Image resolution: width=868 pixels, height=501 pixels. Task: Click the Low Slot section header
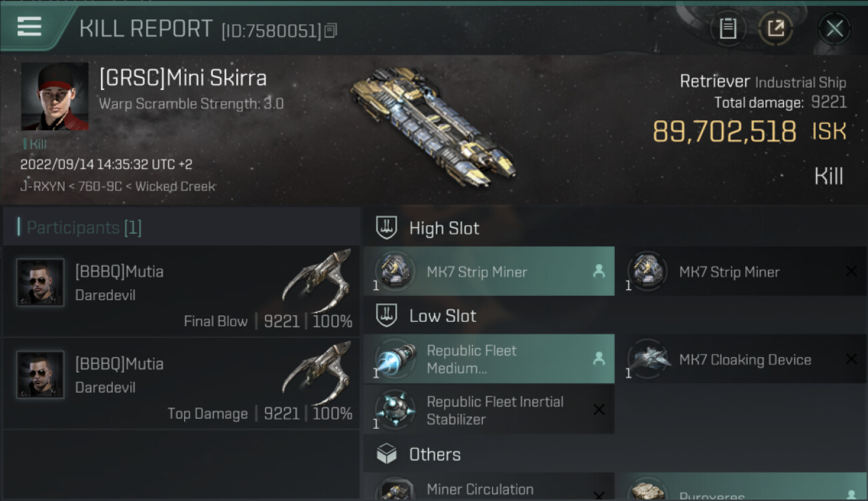[443, 315]
